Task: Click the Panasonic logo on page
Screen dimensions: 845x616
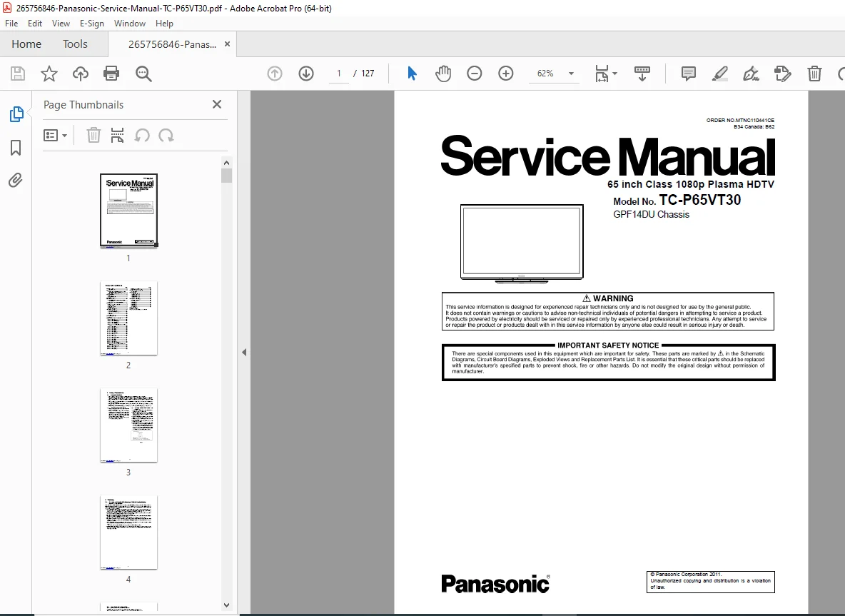Action: pos(495,584)
